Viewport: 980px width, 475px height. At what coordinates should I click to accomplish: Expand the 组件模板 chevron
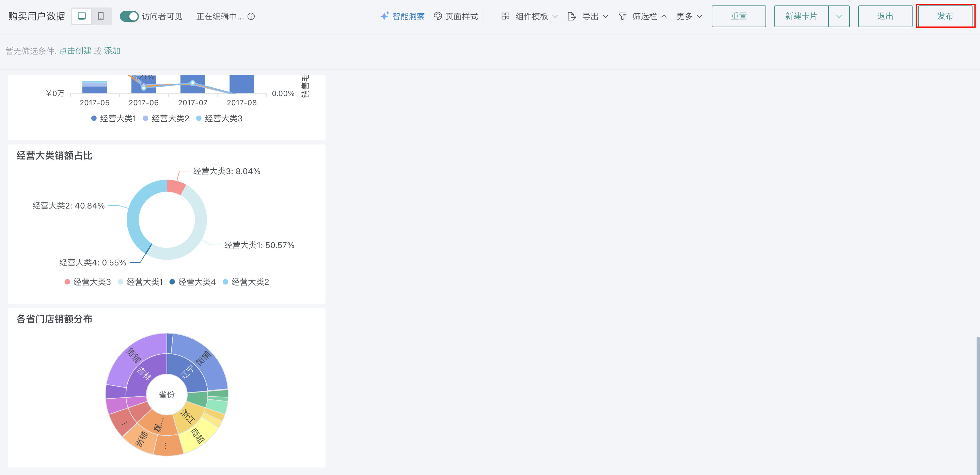click(555, 16)
